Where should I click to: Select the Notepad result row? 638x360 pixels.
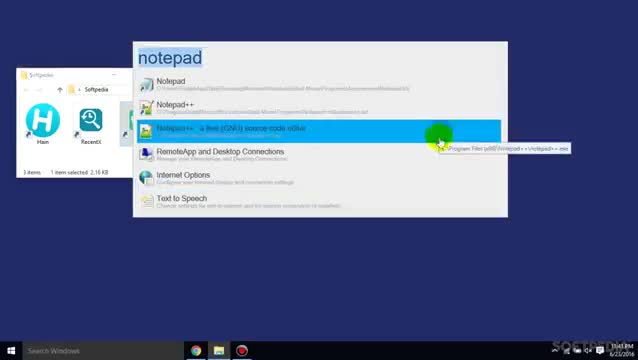tap(319, 85)
